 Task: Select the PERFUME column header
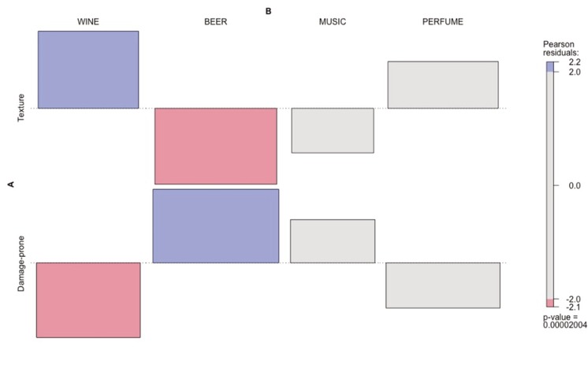coord(443,22)
